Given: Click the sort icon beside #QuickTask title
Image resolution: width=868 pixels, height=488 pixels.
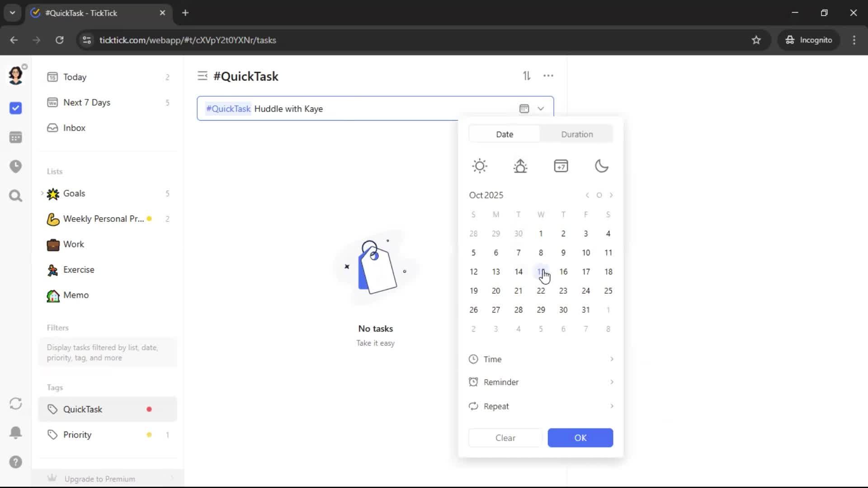Looking at the screenshot, I should [527, 76].
